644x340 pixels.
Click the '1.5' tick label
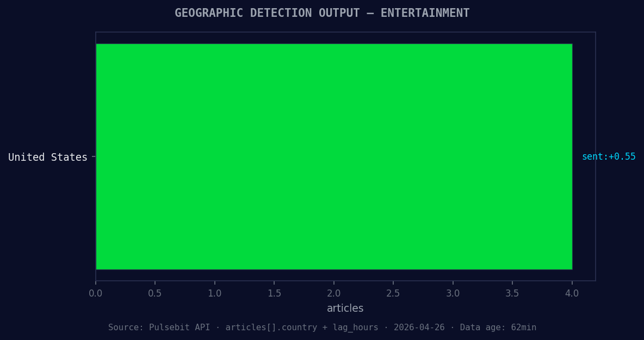[274, 293]
